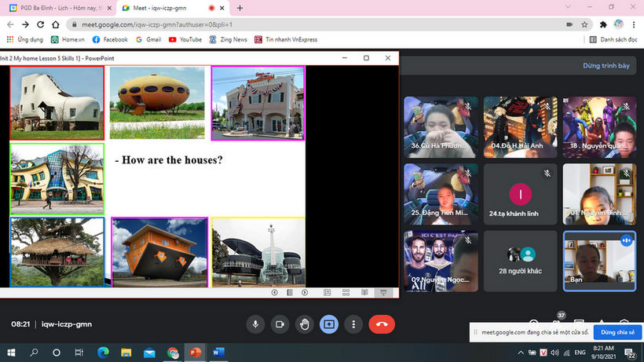
Task: Open a new Chrome tab
Action: click(x=240, y=8)
